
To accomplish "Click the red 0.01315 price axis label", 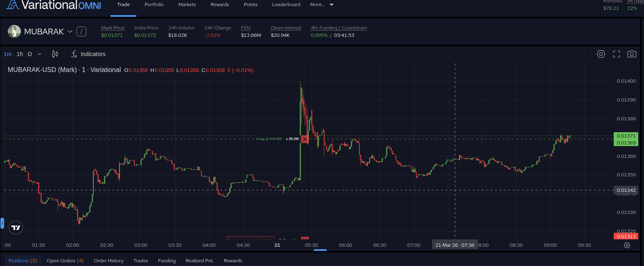I will click(626, 236).
